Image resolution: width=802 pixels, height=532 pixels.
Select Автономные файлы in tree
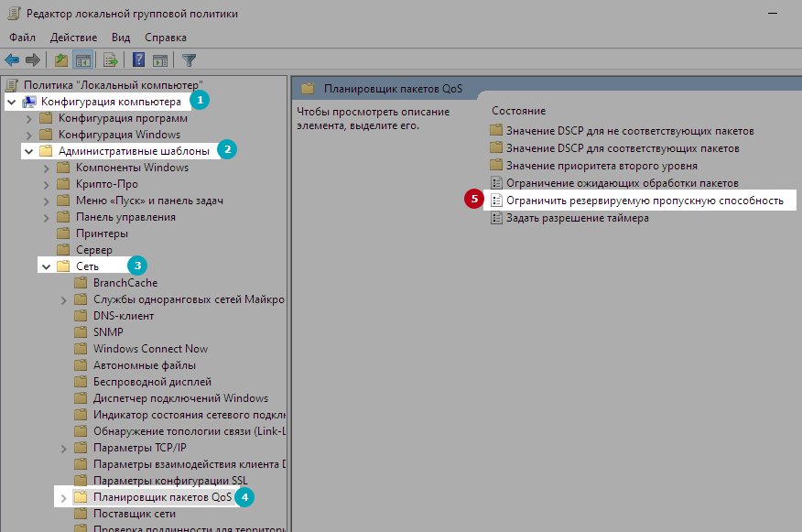[145, 365]
